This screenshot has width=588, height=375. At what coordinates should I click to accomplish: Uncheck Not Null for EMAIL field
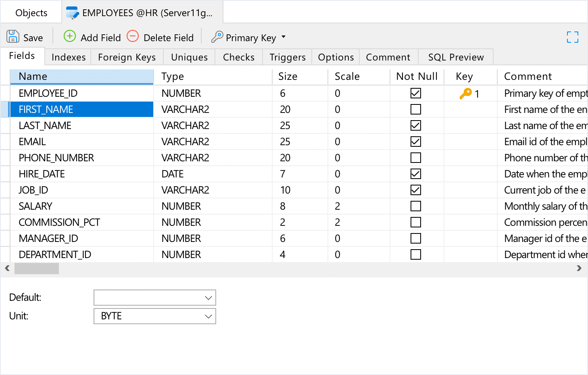(415, 142)
